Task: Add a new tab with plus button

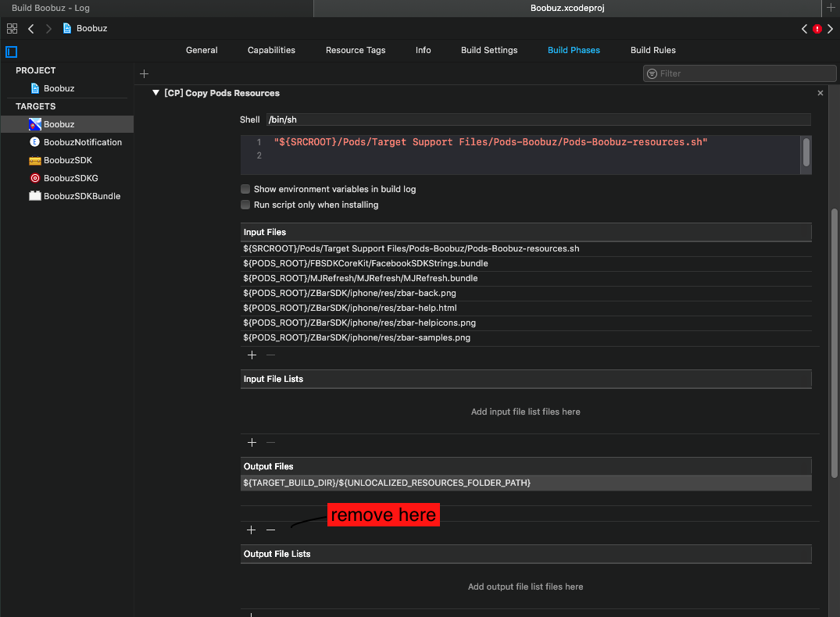Action: (831, 8)
